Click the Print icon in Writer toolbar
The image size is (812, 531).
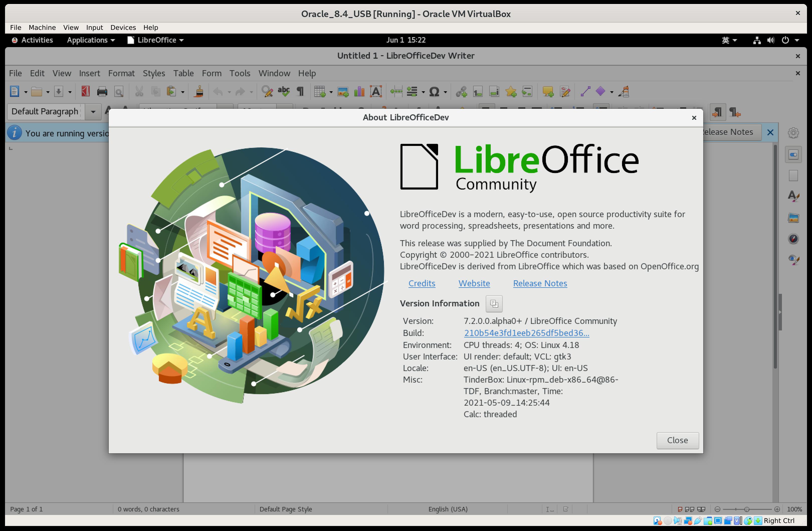tap(102, 92)
